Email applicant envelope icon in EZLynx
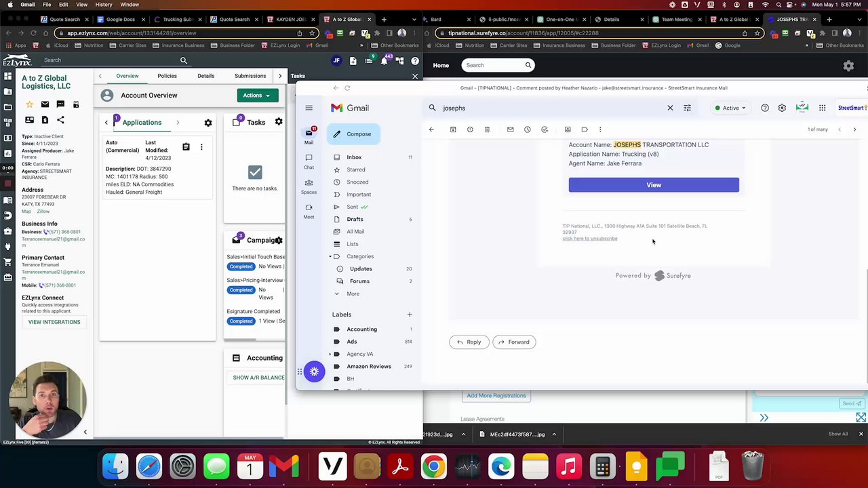This screenshot has width=868, height=488. [x=45, y=104]
